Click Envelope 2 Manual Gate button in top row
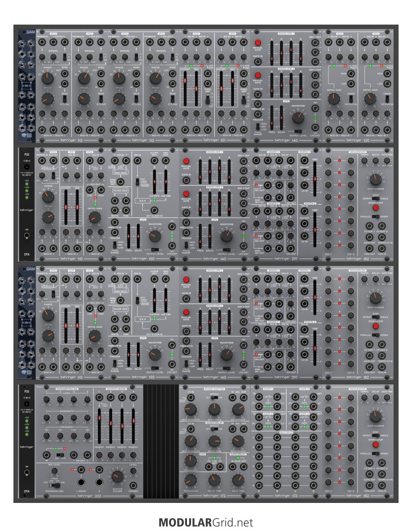 point(258,75)
